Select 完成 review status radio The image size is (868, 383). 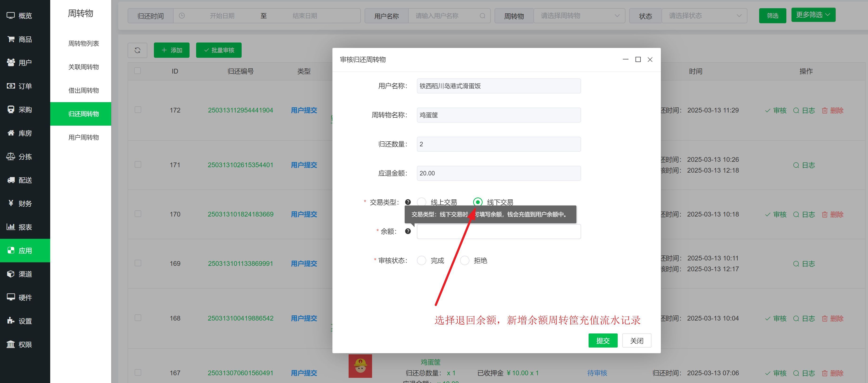[x=422, y=261]
